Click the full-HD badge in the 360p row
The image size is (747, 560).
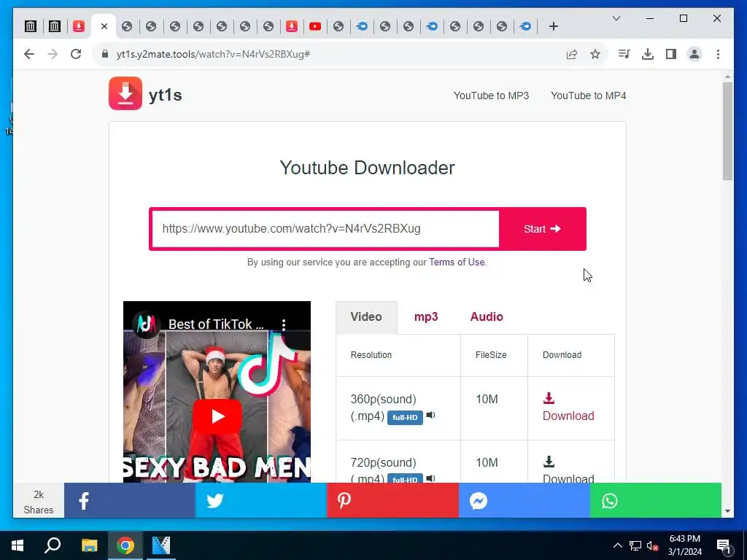click(x=405, y=418)
